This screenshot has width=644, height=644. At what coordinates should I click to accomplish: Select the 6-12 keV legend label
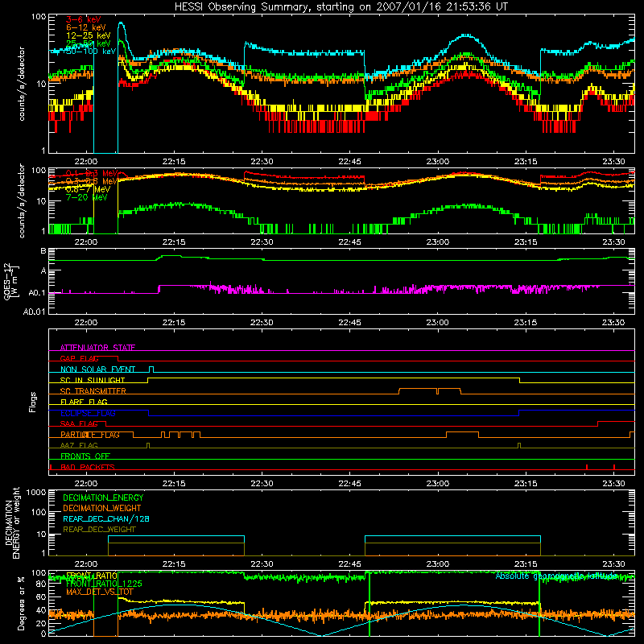point(86,27)
